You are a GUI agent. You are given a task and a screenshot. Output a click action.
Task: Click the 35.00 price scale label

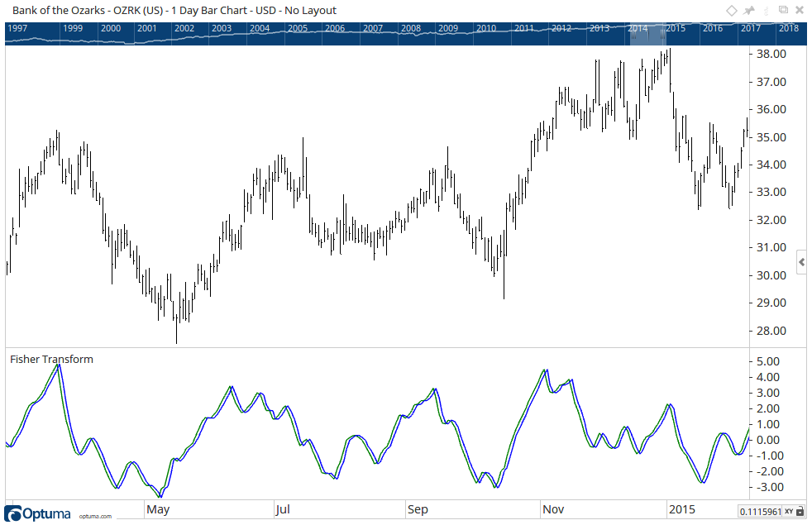click(x=771, y=137)
